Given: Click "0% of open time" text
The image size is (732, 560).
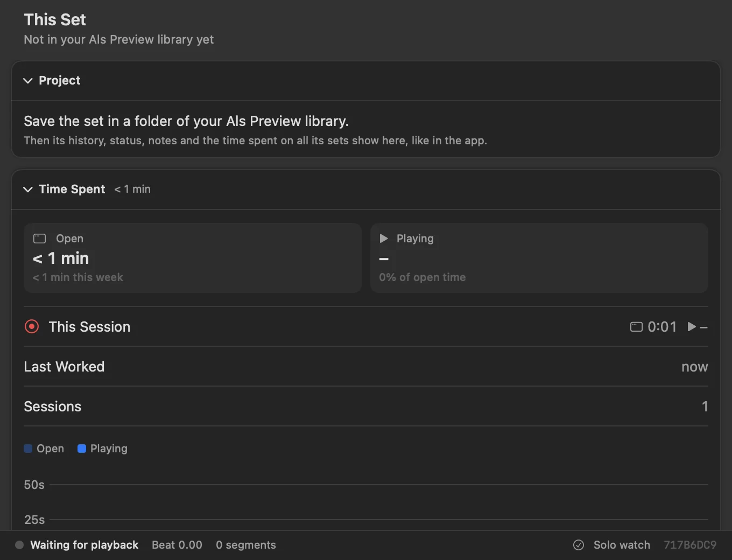Looking at the screenshot, I should click(x=423, y=277).
